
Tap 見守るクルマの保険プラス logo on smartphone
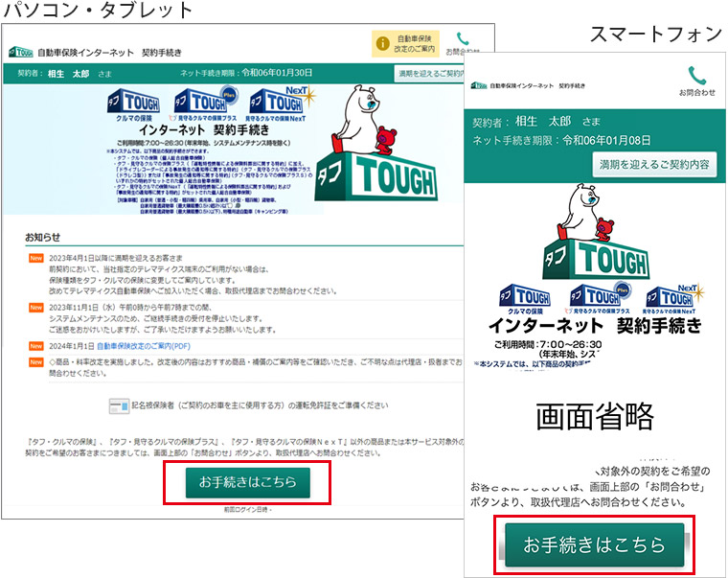point(598,298)
